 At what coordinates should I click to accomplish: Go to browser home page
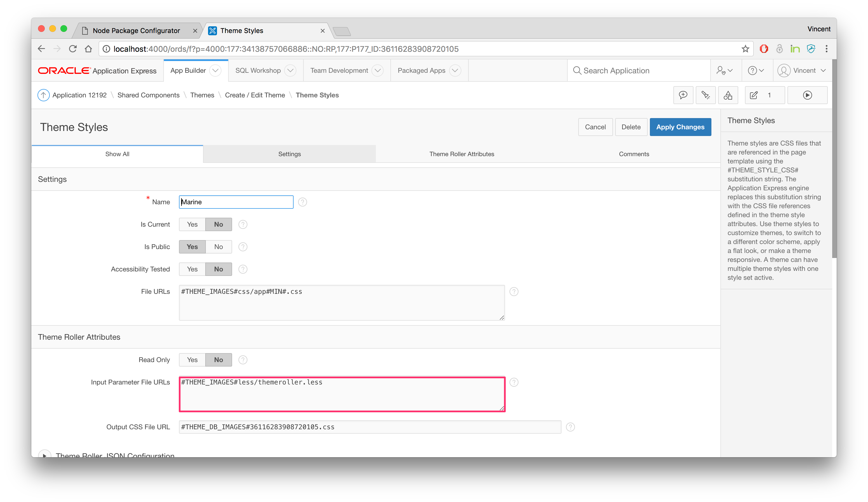pyautogui.click(x=89, y=49)
